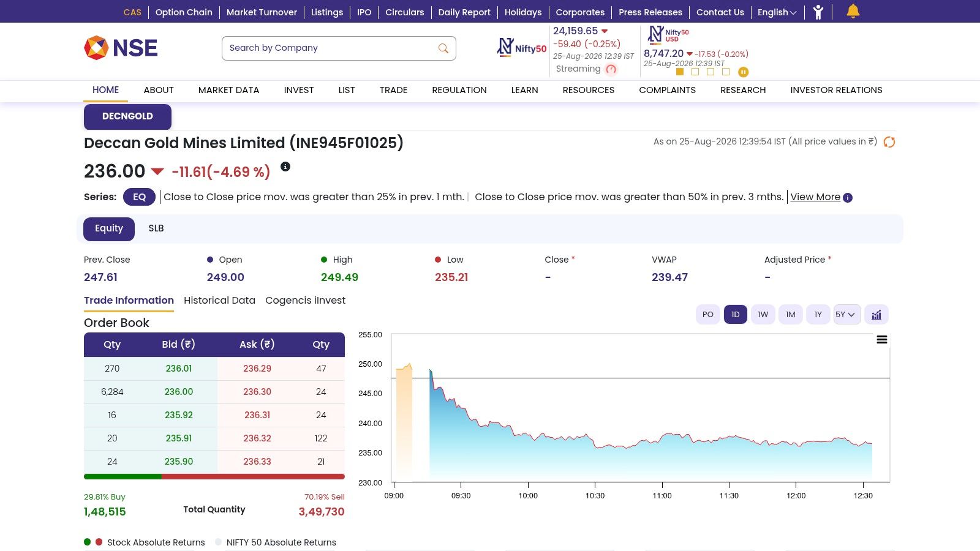Click the Search by Company field

pos(339,48)
